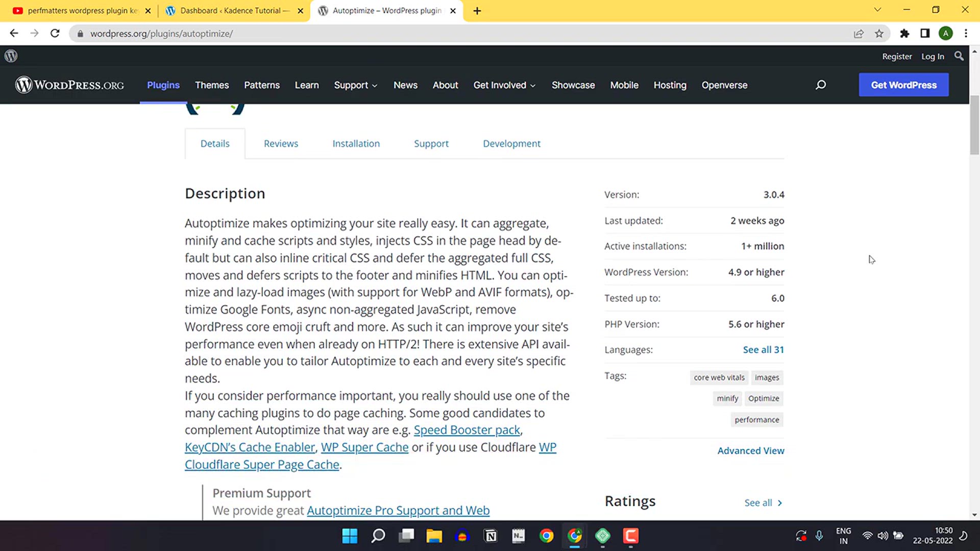Open the ENG IN language selector
The width and height of the screenshot is (980, 551).
click(x=843, y=536)
